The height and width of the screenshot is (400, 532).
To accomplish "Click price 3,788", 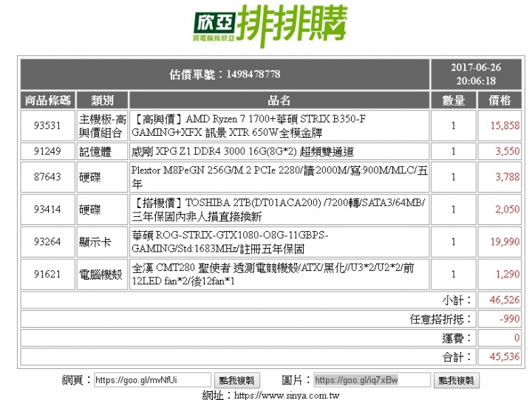I will pos(507,177).
